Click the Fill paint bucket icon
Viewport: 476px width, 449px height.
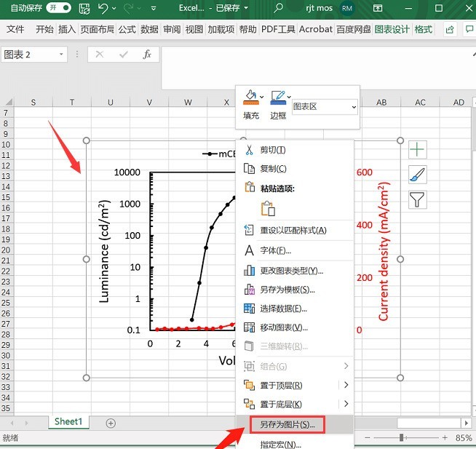(250, 98)
